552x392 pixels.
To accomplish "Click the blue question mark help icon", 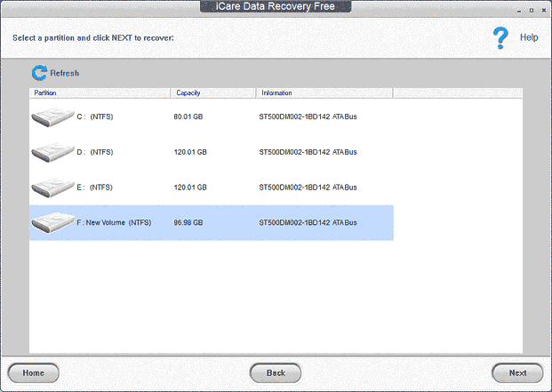I will click(500, 37).
